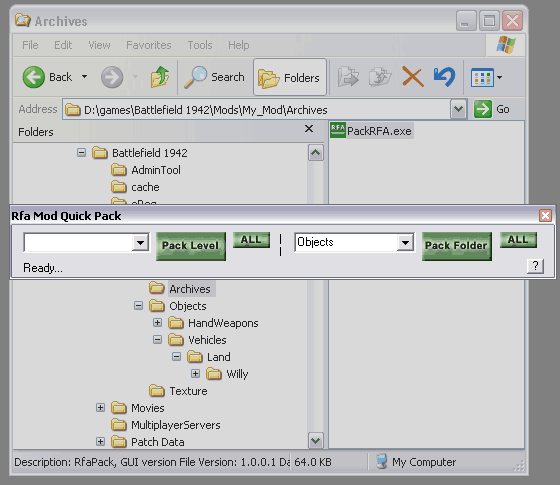Collapse the Objects tree node

138,306
